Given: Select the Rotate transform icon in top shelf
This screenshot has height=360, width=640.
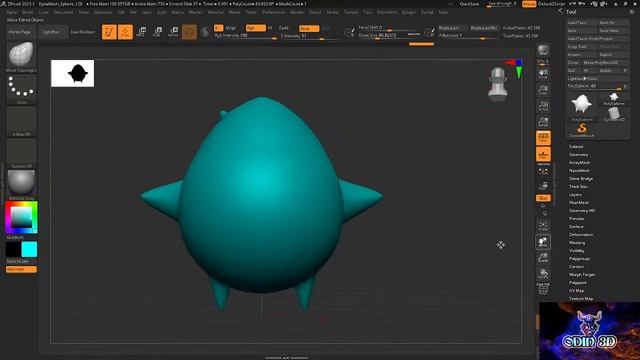Looking at the screenshot, I should 173,32.
